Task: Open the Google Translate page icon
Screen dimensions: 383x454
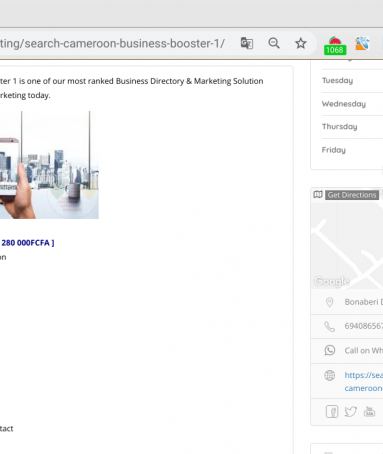Action: [247, 43]
